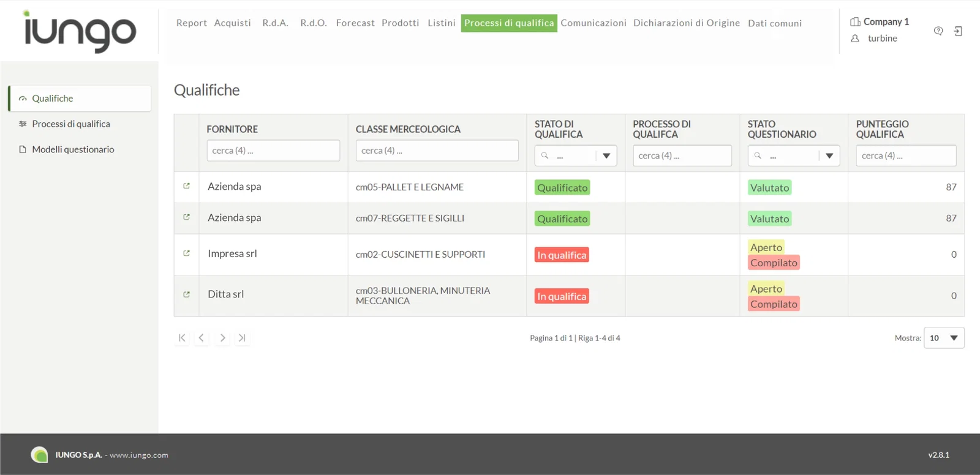Click the Classe merceologica search field
Screen dimensions: 980x475
point(437,151)
